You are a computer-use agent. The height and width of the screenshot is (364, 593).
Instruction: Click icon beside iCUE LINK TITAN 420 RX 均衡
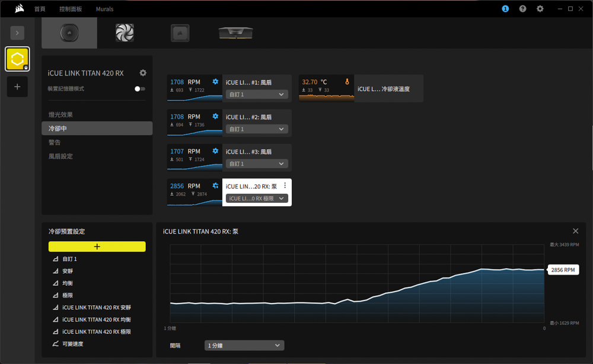56,320
